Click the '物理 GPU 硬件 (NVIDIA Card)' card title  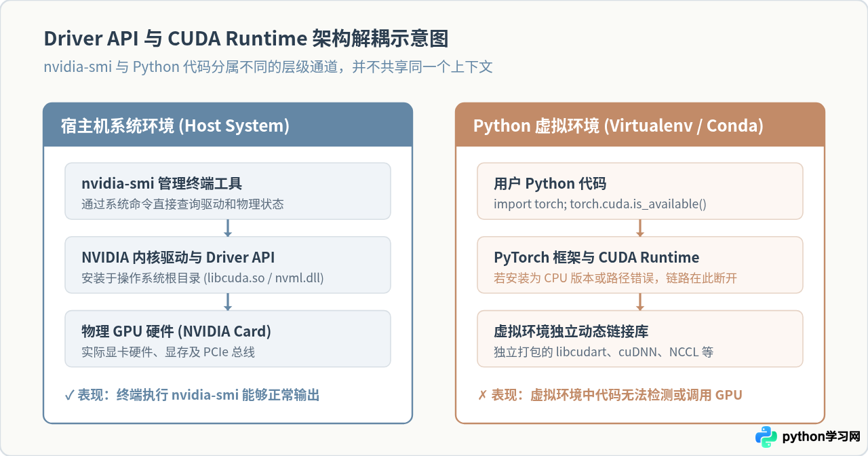176,331
